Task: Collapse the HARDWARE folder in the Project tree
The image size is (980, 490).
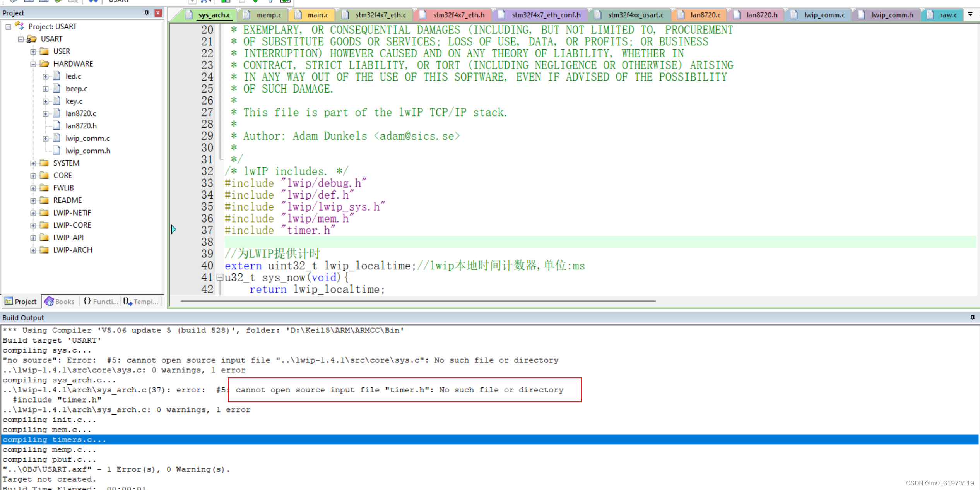Action: (x=33, y=64)
